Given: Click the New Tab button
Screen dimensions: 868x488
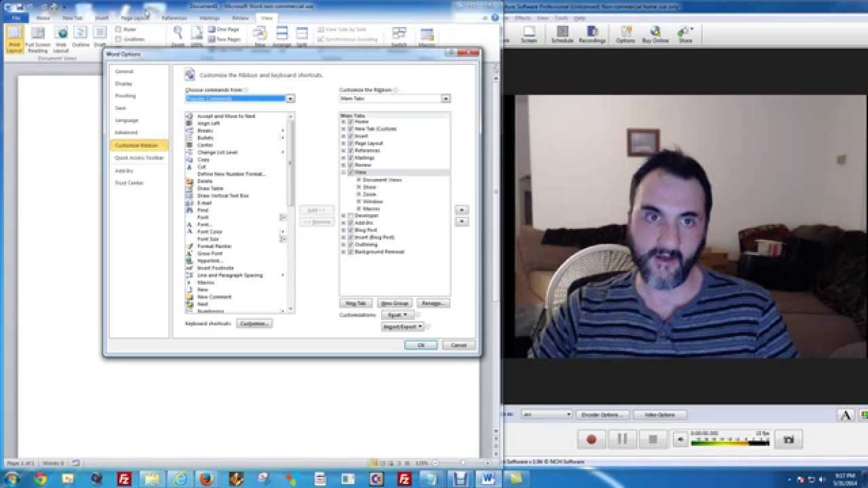Looking at the screenshot, I should tap(356, 304).
